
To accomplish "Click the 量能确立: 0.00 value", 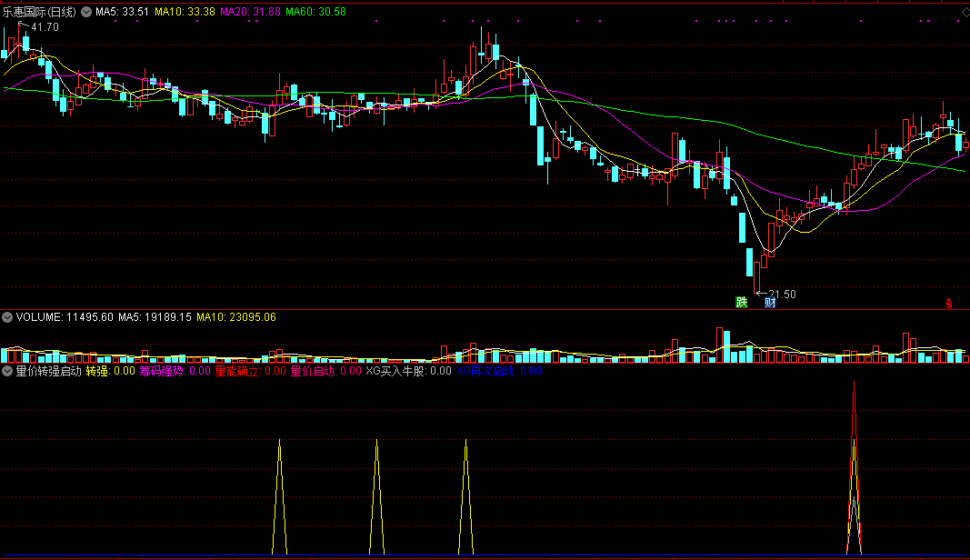I will click(x=251, y=371).
